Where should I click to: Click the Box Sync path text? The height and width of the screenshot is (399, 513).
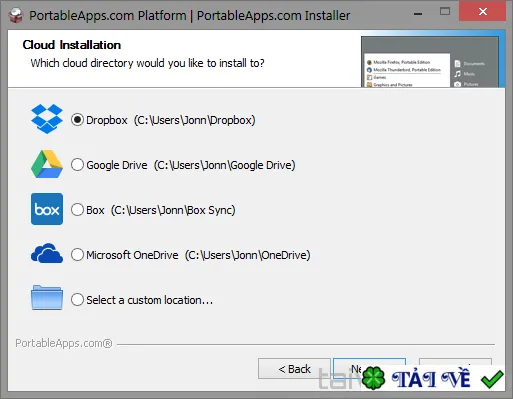(x=173, y=210)
